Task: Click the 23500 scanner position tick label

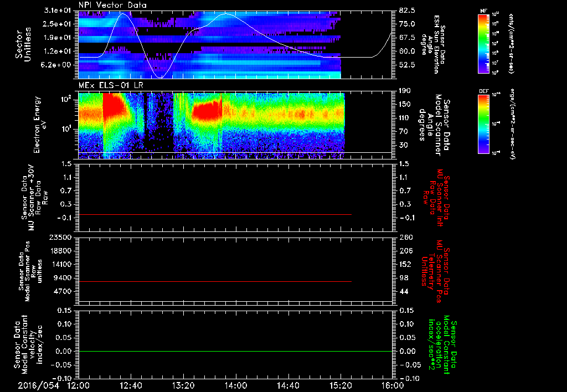Action: coord(62,238)
